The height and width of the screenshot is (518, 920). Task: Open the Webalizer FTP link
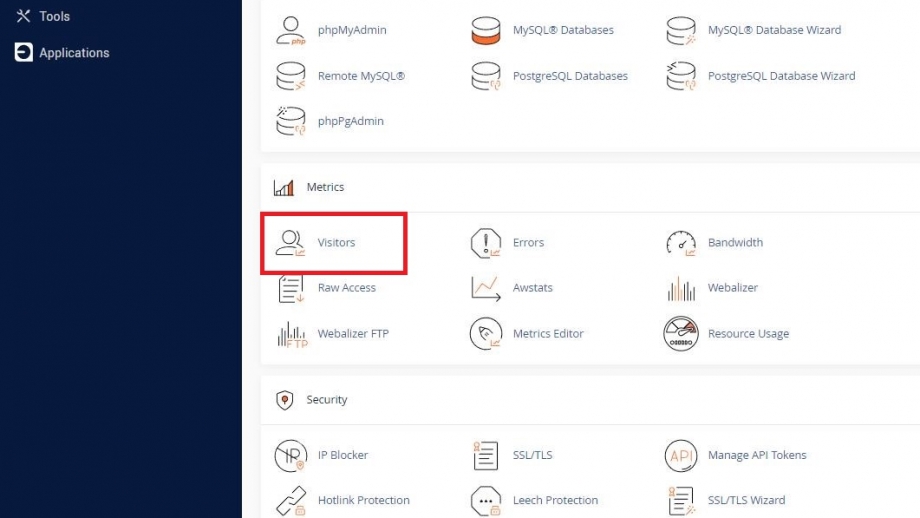click(x=353, y=334)
